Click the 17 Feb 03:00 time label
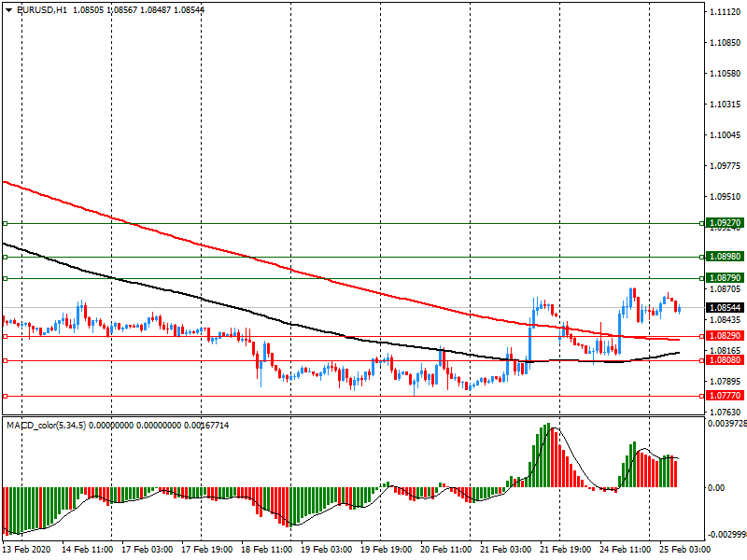The height and width of the screenshot is (560, 747). tap(147, 550)
